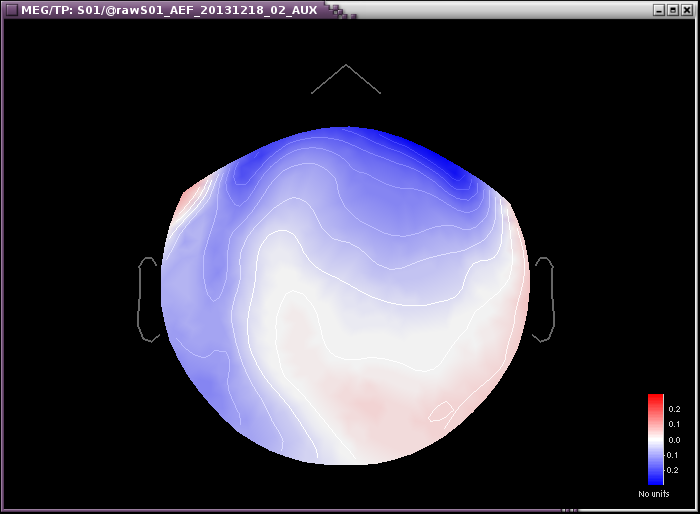
Task: Click the resize grip on bottom window border
Action: point(575,510)
